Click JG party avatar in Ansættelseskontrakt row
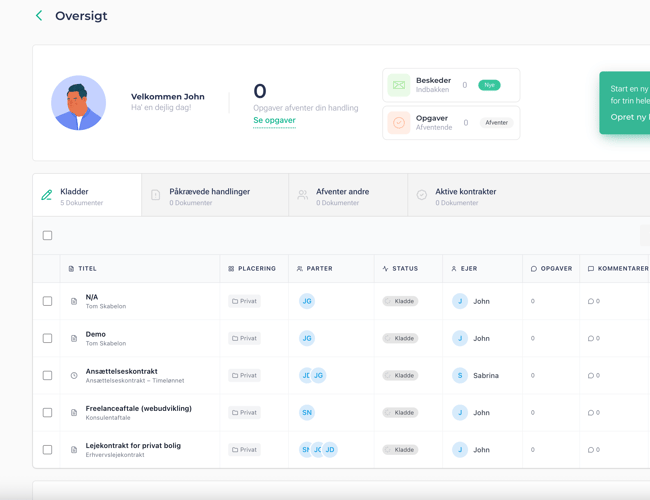 (x=319, y=375)
